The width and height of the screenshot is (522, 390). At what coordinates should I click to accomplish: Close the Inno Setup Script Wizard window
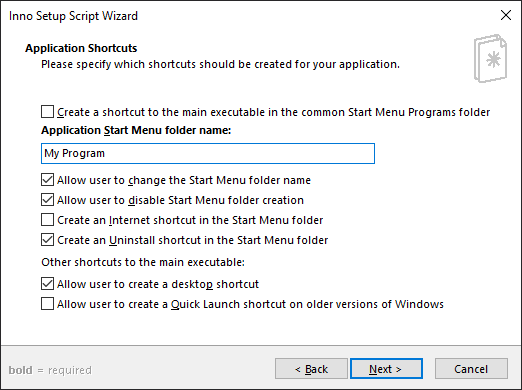click(506, 15)
